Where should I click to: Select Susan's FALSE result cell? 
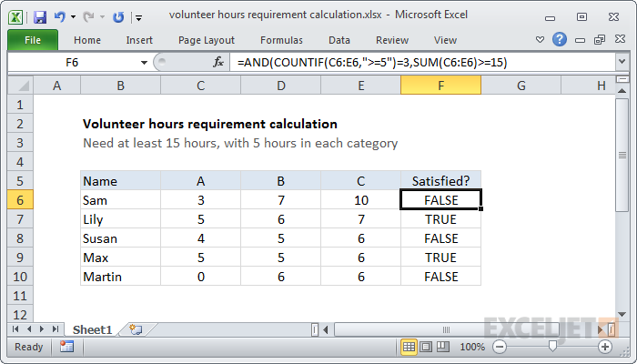440,238
